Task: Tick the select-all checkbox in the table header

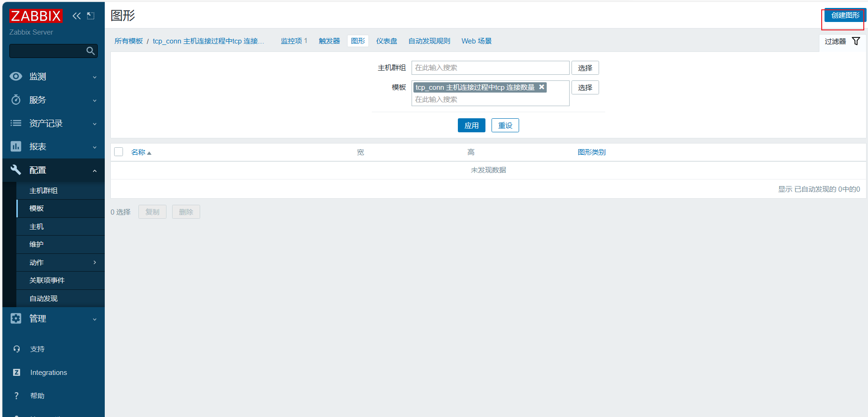Action: coord(119,152)
